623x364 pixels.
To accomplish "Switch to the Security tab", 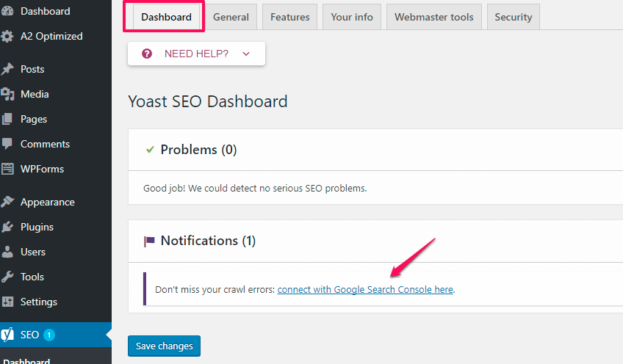I will coord(513,17).
